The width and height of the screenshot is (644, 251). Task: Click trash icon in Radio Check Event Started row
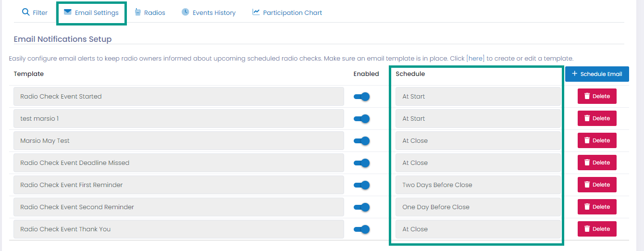pyautogui.click(x=587, y=96)
